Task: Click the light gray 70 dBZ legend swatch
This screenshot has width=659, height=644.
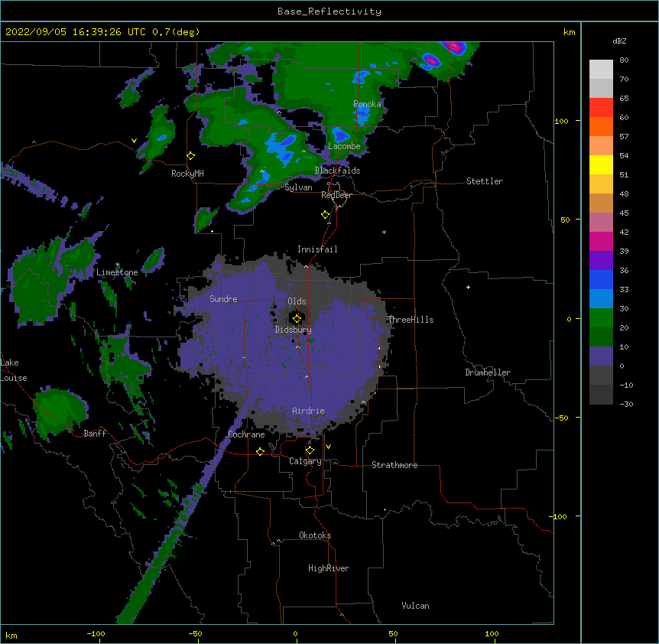Action: pyautogui.click(x=601, y=70)
